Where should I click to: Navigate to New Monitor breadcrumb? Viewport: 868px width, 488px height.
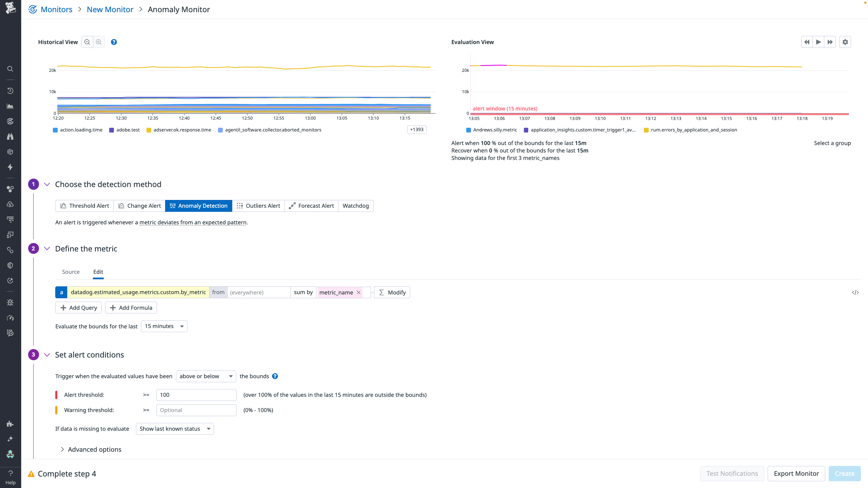[110, 9]
